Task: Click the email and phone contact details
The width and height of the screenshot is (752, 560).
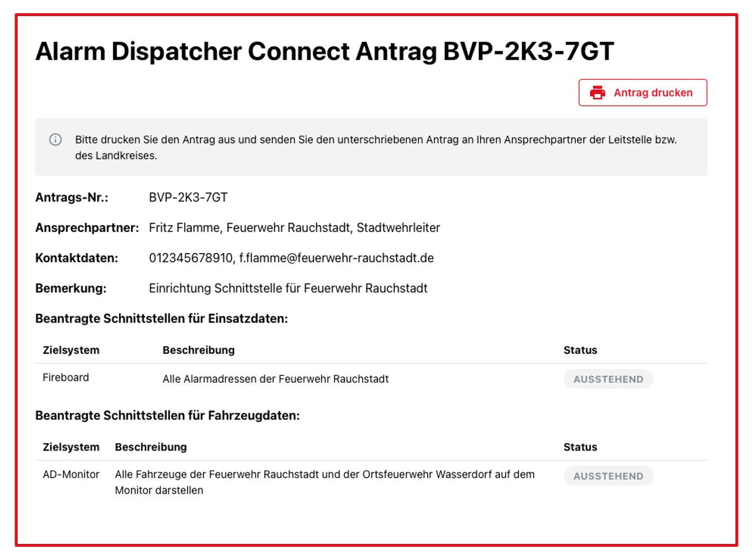Action: 291,258
